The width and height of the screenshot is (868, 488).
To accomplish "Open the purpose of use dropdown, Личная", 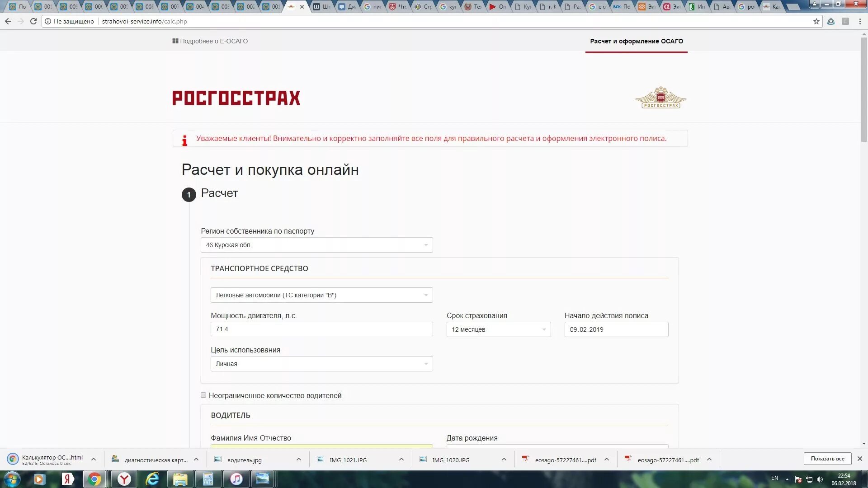I will (321, 364).
